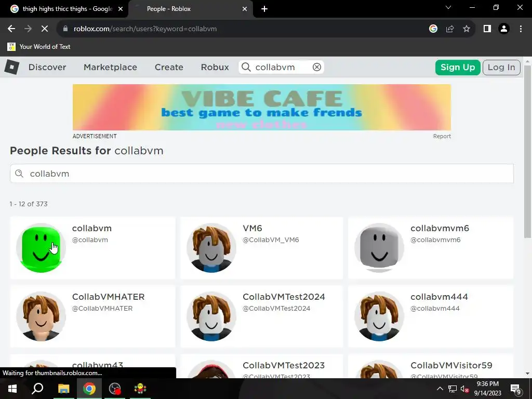Click the browser address bar URL
Image resolution: width=532 pixels, height=399 pixels.
(145, 29)
